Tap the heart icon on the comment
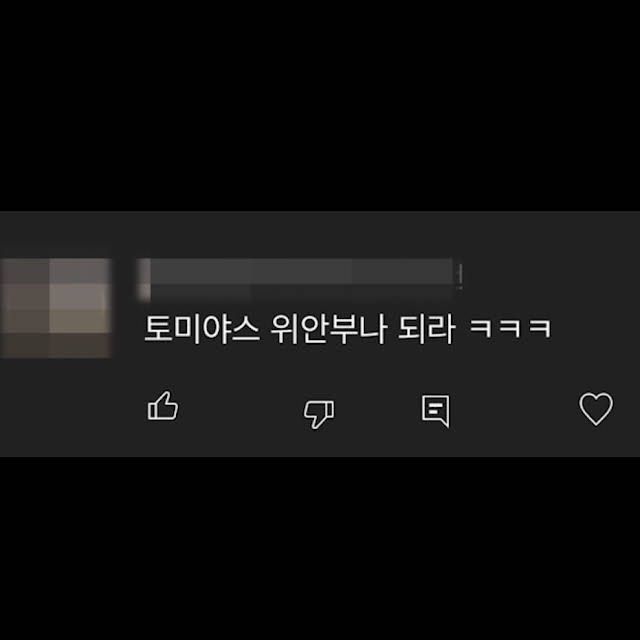Image resolution: width=640 pixels, height=640 pixels. coord(596,409)
